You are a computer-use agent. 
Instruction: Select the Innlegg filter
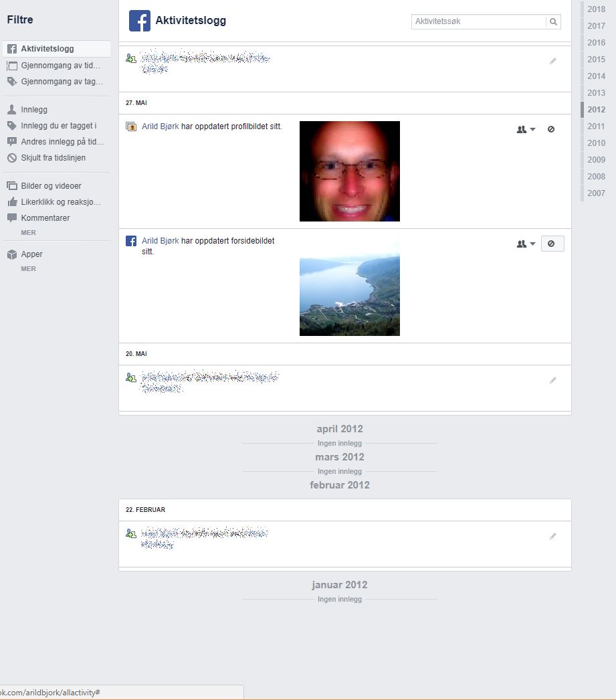point(34,110)
